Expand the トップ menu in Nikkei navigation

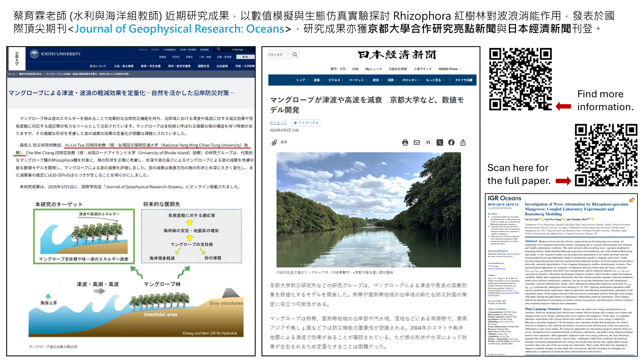(x=302, y=80)
